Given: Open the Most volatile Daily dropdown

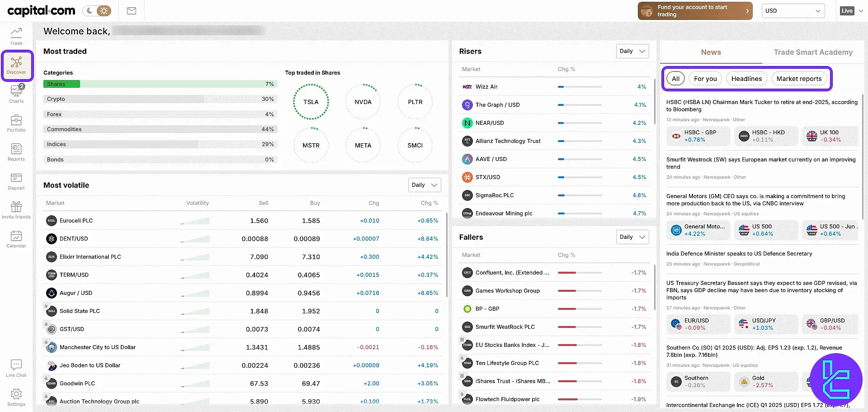Looking at the screenshot, I should pyautogui.click(x=424, y=185).
